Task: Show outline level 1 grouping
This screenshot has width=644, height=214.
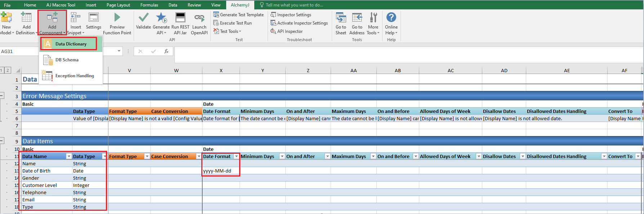Action: tap(2, 70)
